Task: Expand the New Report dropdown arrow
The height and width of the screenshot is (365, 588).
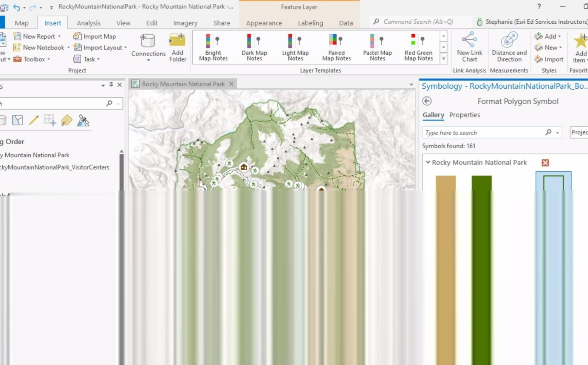Action: click(59, 36)
